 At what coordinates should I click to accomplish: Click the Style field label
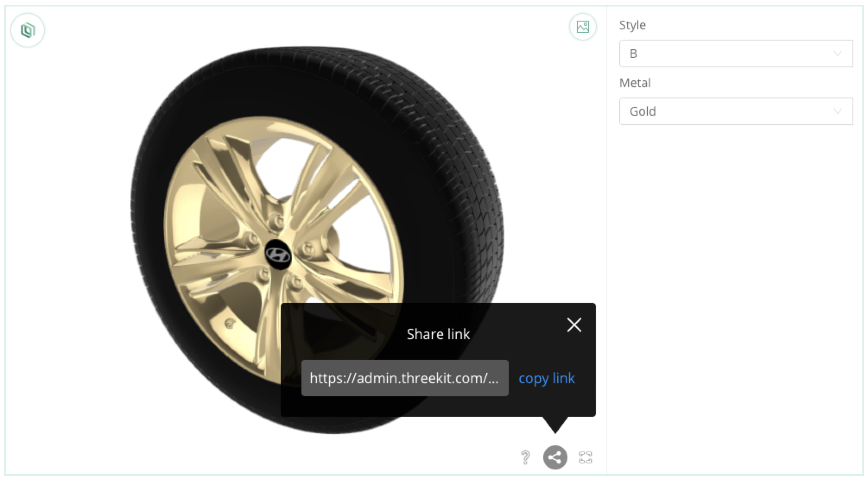tap(632, 25)
